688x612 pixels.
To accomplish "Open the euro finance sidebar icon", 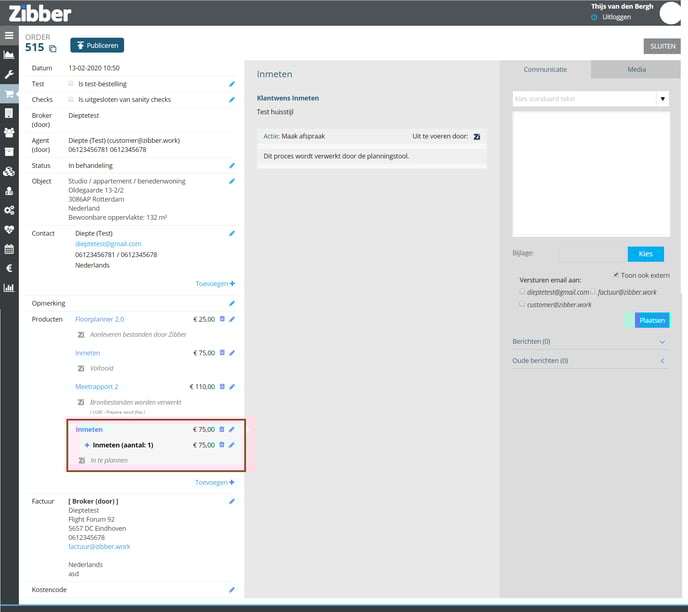I will [x=9, y=268].
